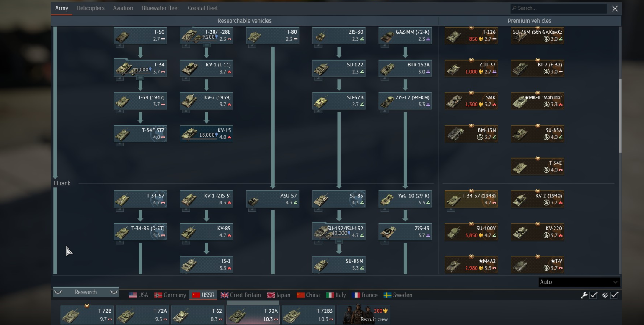Toggle the automatic ammo refill checkbox
644x325 pixels.
[614, 295]
